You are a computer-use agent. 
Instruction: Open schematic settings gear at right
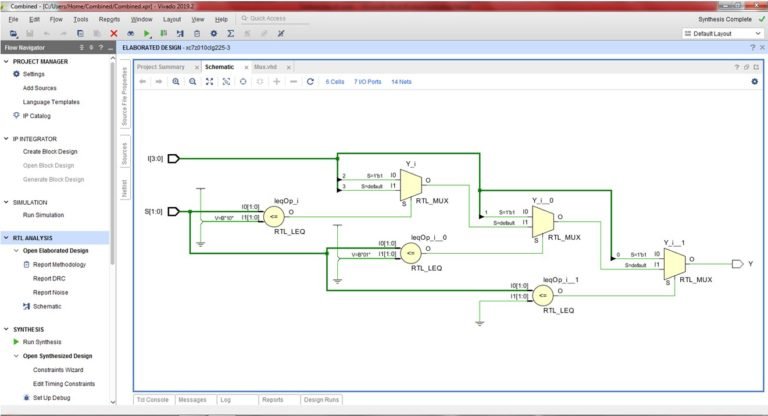[755, 82]
